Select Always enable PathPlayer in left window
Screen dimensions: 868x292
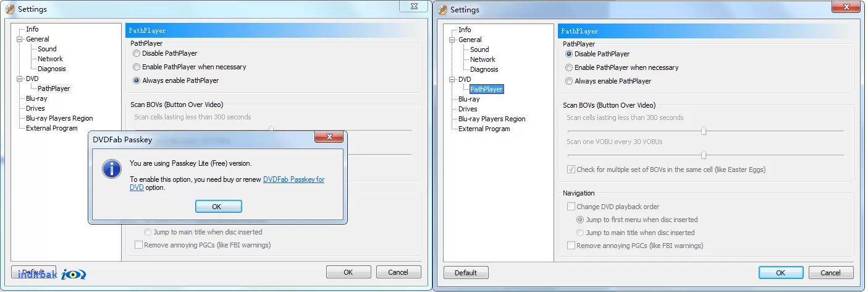[x=175, y=80]
